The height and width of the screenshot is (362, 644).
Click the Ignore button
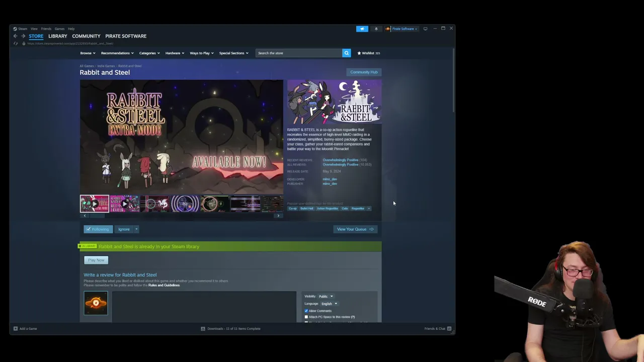[124, 229]
